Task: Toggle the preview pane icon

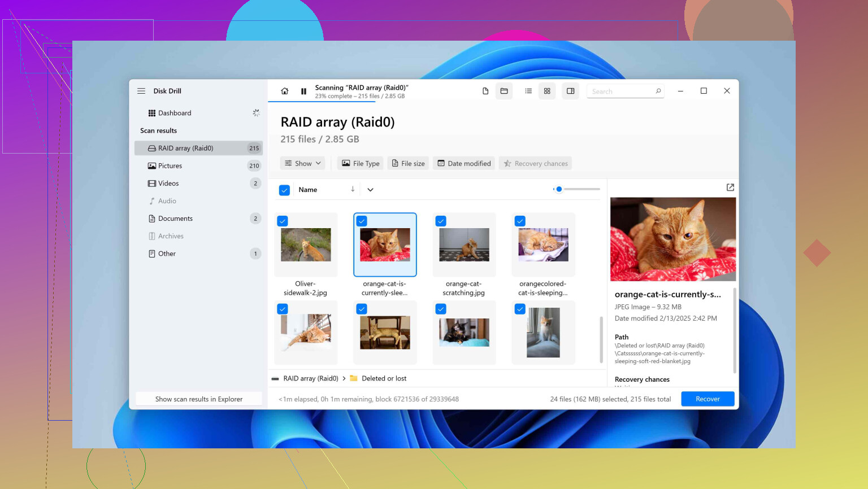Action: pyautogui.click(x=571, y=91)
